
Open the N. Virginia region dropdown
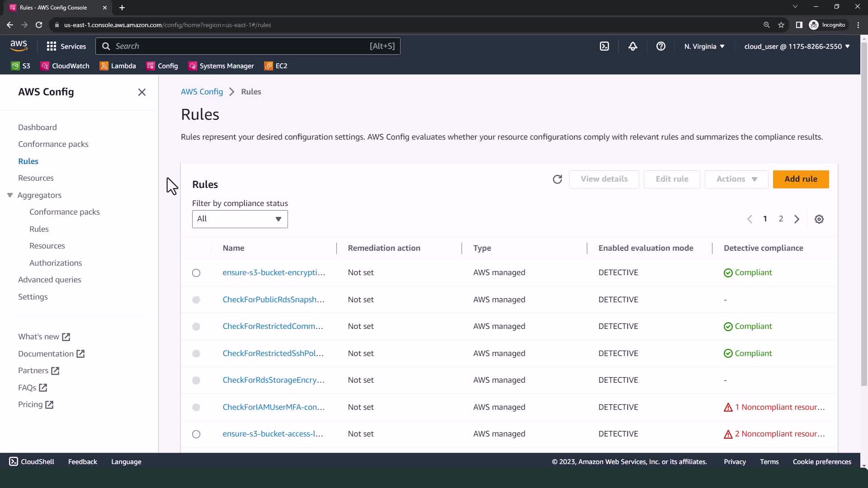click(704, 46)
